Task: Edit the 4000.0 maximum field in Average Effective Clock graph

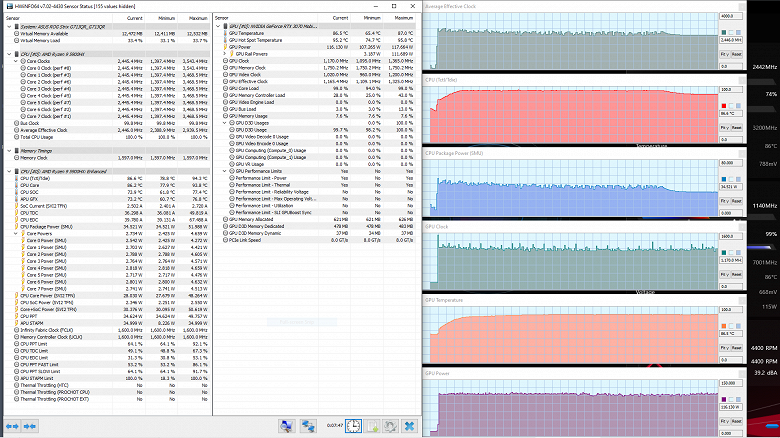Action: [x=731, y=16]
